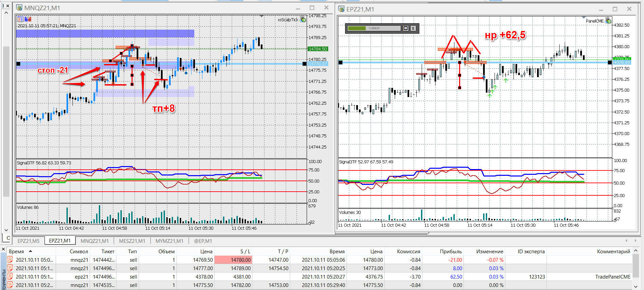
Task: Close the bottom toolbox panel
Action: [x=3, y=250]
